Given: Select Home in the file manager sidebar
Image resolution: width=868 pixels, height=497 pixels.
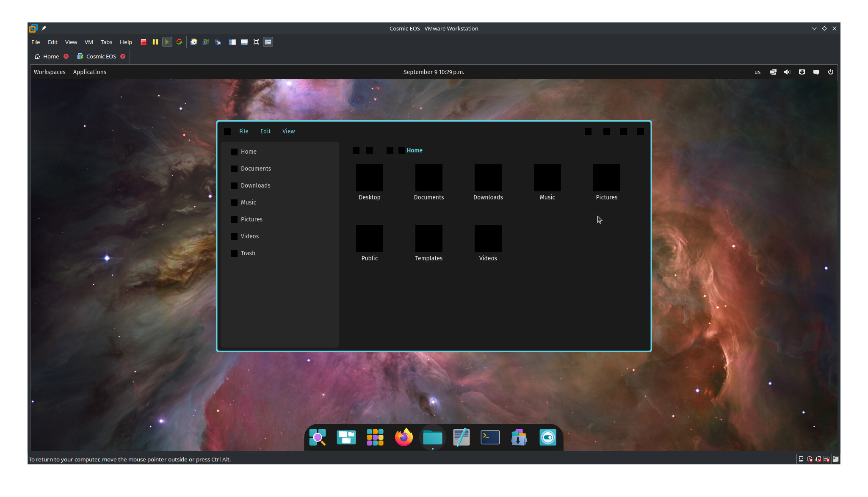Looking at the screenshot, I should (x=280, y=152).
